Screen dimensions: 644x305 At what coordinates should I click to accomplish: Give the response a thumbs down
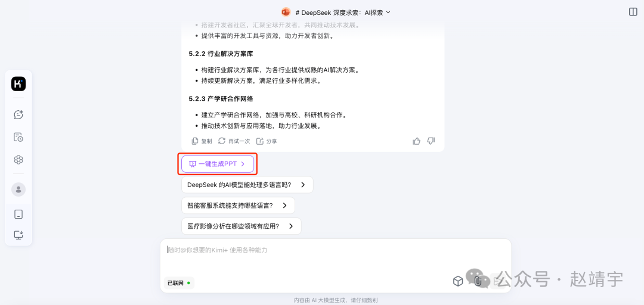(x=431, y=141)
